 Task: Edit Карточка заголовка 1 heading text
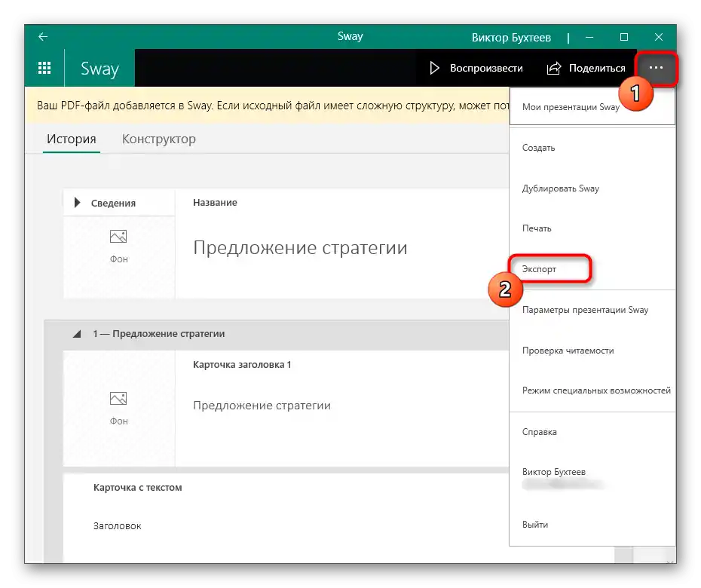click(x=262, y=406)
